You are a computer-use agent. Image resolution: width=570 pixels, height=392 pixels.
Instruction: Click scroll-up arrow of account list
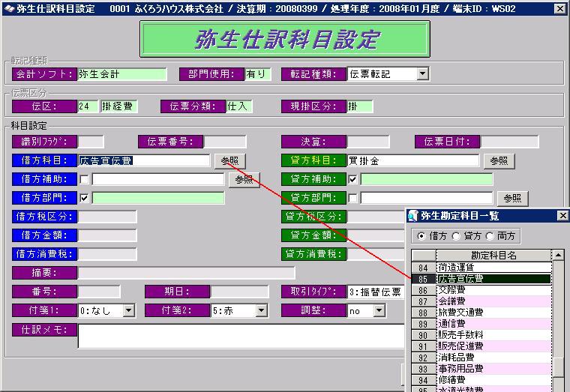(x=558, y=255)
